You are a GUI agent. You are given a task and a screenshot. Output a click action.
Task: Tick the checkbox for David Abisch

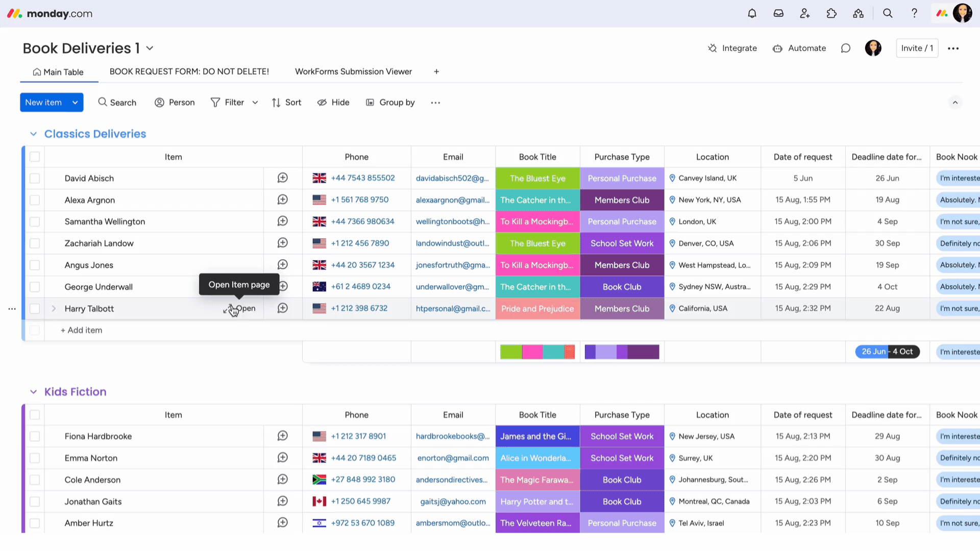coord(35,179)
